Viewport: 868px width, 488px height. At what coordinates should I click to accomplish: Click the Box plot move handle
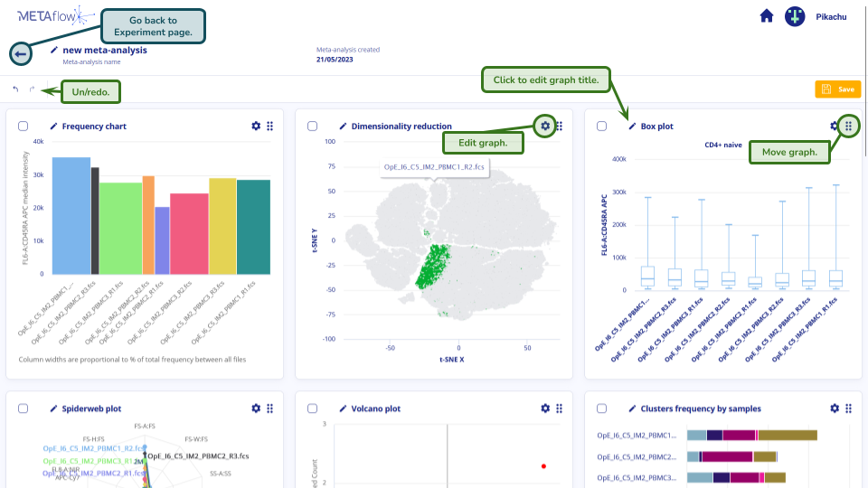pyautogui.click(x=848, y=127)
